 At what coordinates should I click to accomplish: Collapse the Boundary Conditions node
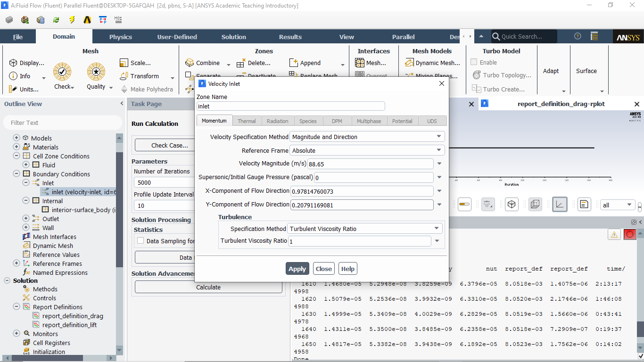(17, 174)
